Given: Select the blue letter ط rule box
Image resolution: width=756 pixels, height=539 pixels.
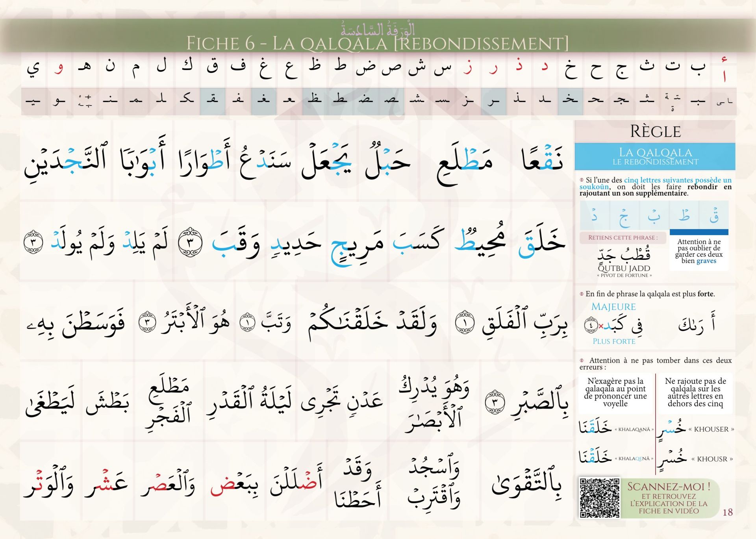Looking at the screenshot, I should coord(684,215).
